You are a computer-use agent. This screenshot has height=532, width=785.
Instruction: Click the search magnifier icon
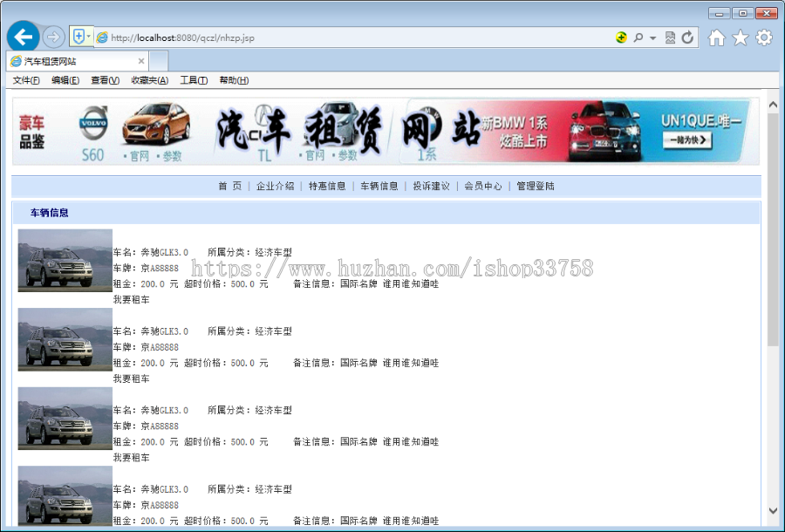(637, 38)
